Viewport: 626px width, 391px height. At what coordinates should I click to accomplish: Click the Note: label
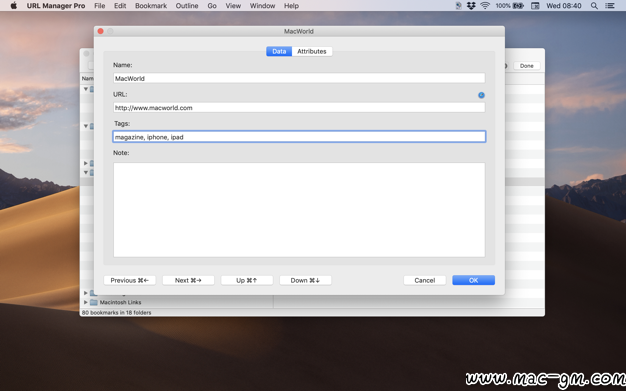click(121, 153)
